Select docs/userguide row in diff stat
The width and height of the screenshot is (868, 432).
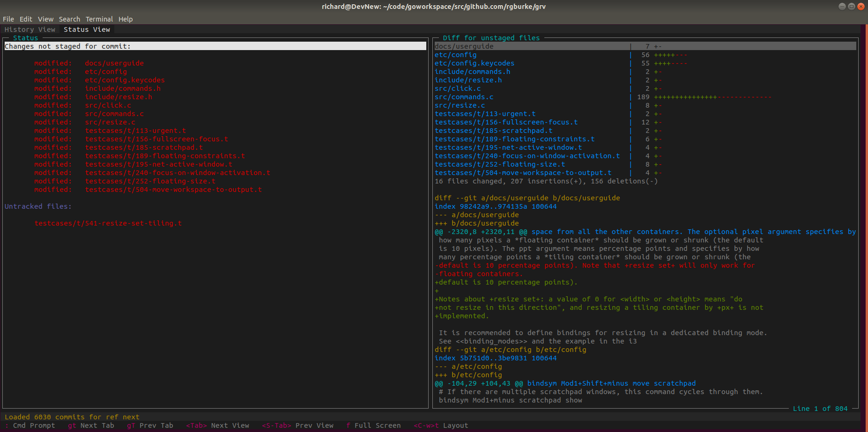click(645, 46)
